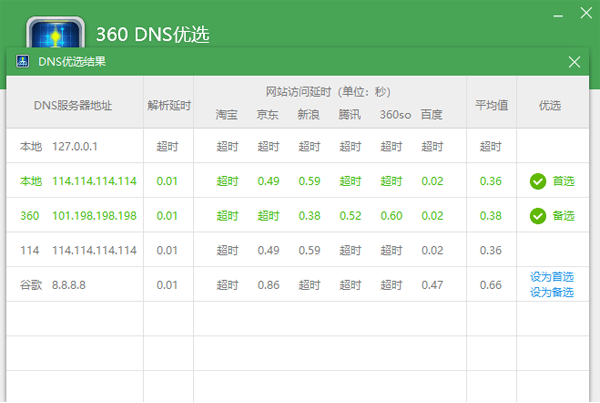Click 平均值 超时 in 127.0.0.1 row

click(x=491, y=146)
